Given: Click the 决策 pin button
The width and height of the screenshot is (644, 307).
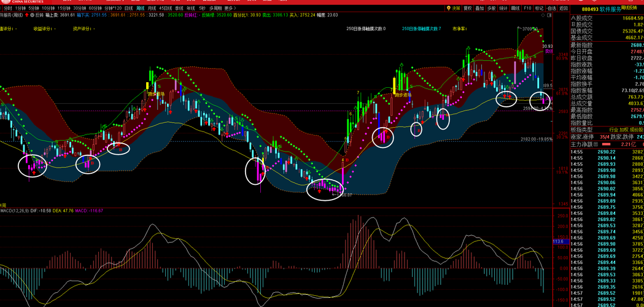Looking at the screenshot, I should click(x=454, y=8).
